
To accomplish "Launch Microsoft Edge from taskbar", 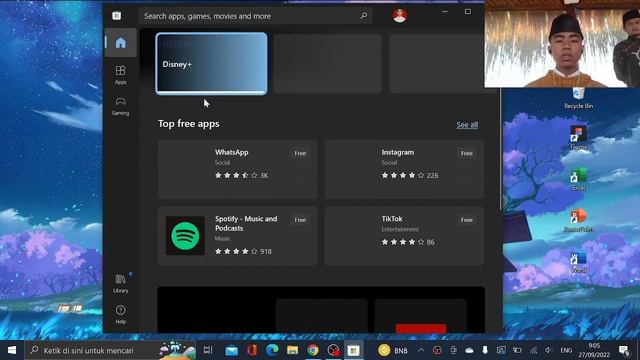I will tap(272, 350).
